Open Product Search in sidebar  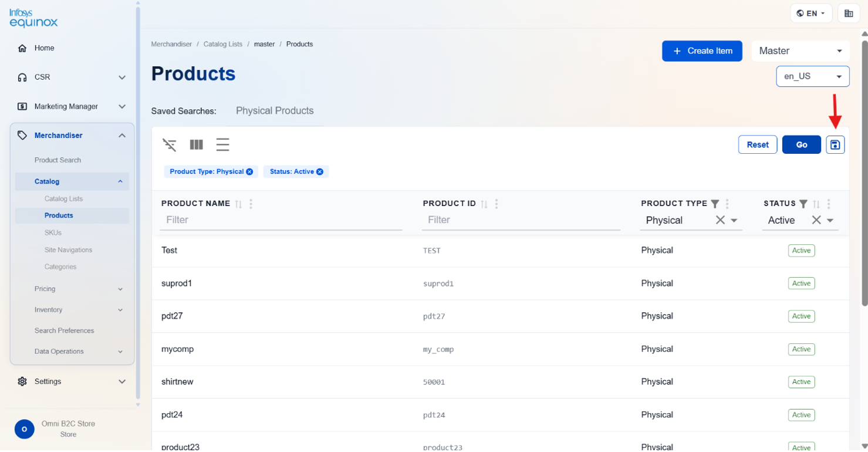(x=58, y=160)
